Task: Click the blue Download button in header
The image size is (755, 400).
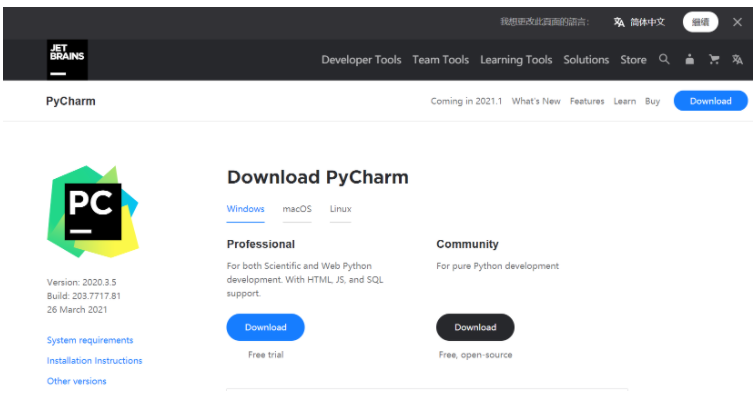Action: [711, 101]
